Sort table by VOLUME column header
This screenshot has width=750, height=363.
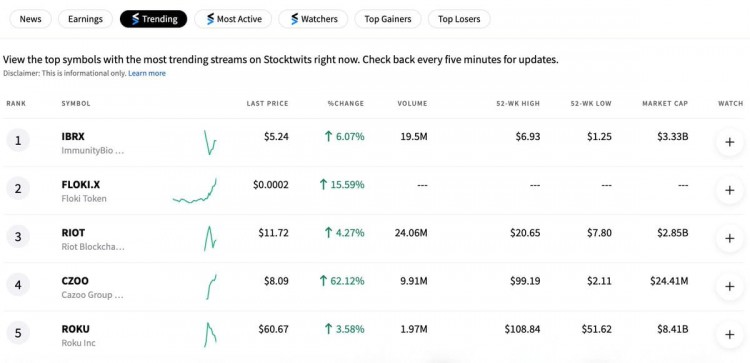point(412,103)
